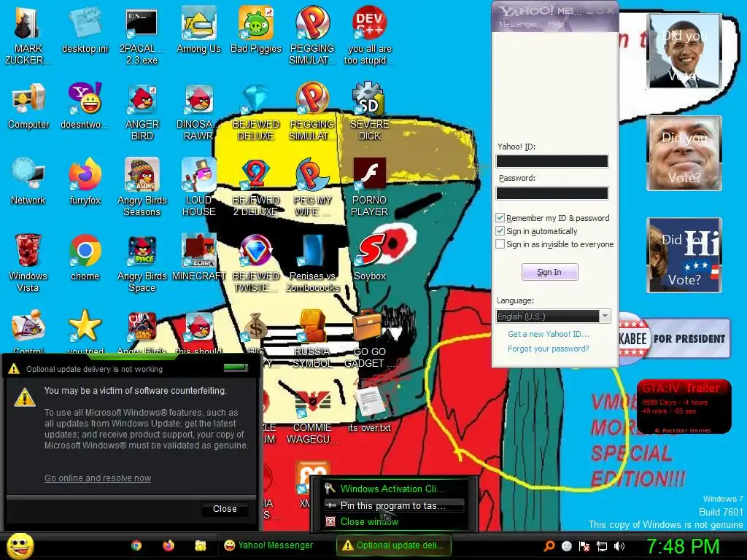Select the DINOSA RAWR desktop icon
The image size is (747, 560).
coord(198,112)
